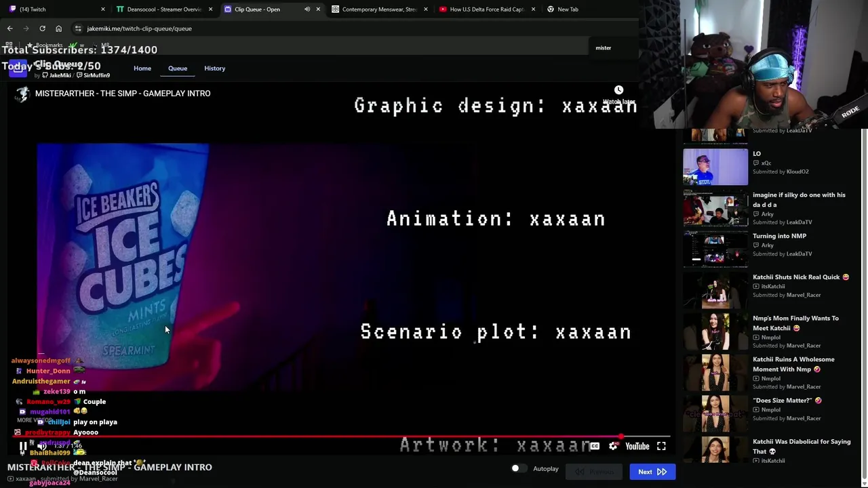Close the Contemporary Menswear tab
Image resolution: width=868 pixels, height=488 pixels.
pos(426,9)
